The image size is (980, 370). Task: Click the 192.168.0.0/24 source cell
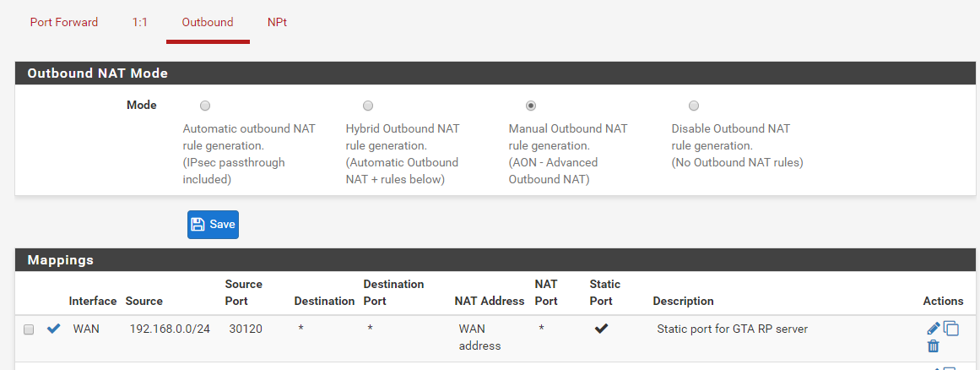(x=170, y=329)
